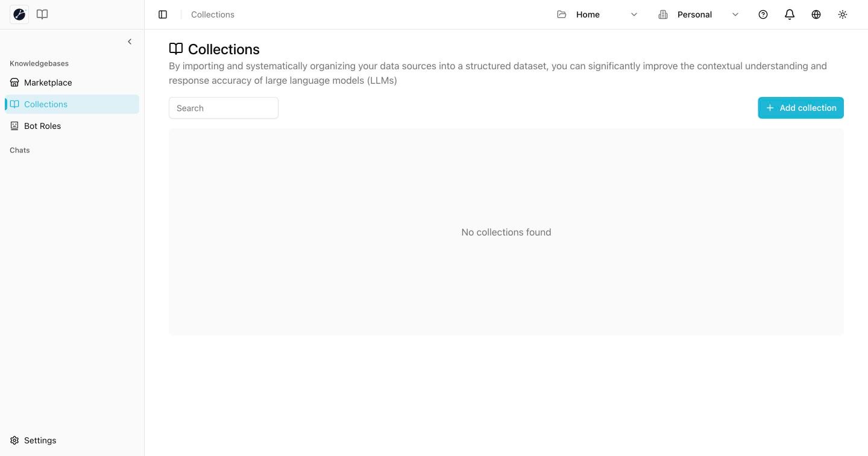Select Collections in the sidebar
The image size is (868, 456).
[x=72, y=104]
